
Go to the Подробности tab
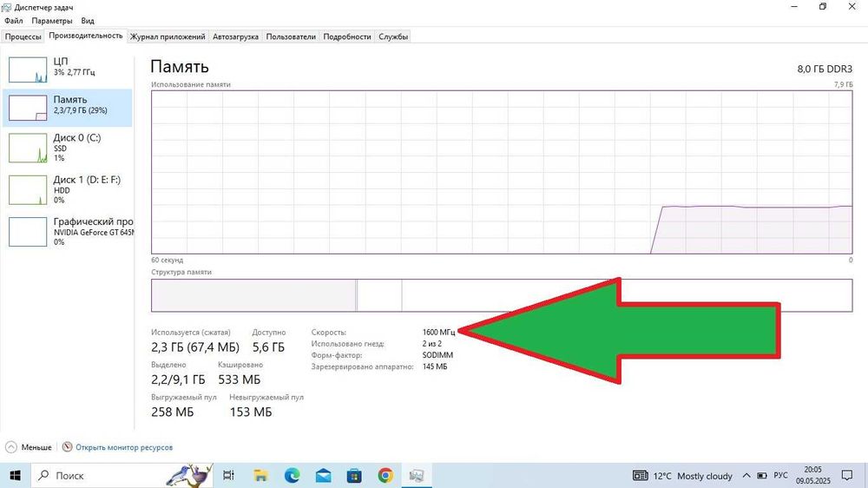pyautogui.click(x=347, y=36)
